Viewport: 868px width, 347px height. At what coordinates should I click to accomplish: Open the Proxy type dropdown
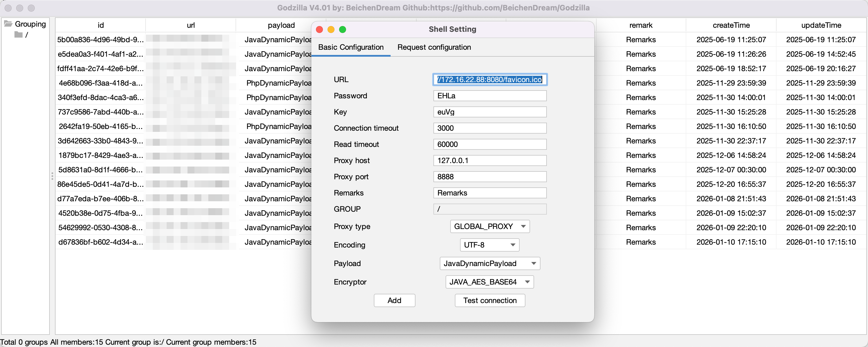(x=490, y=226)
